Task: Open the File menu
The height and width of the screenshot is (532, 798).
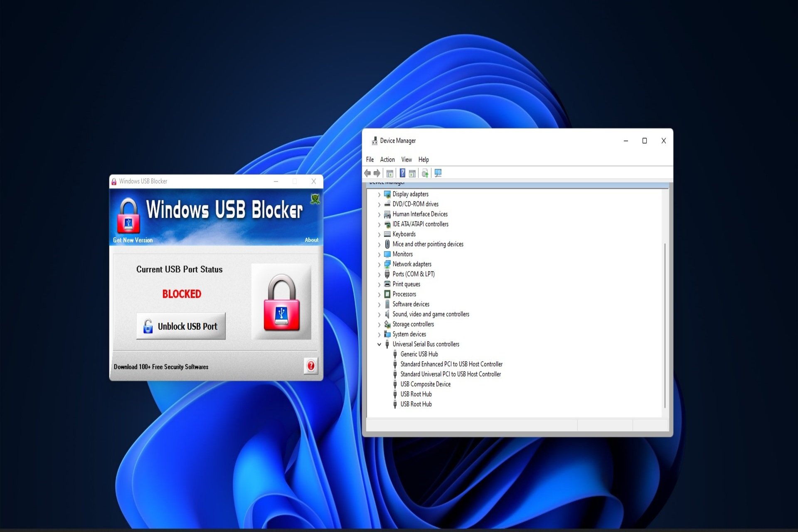Action: point(370,160)
